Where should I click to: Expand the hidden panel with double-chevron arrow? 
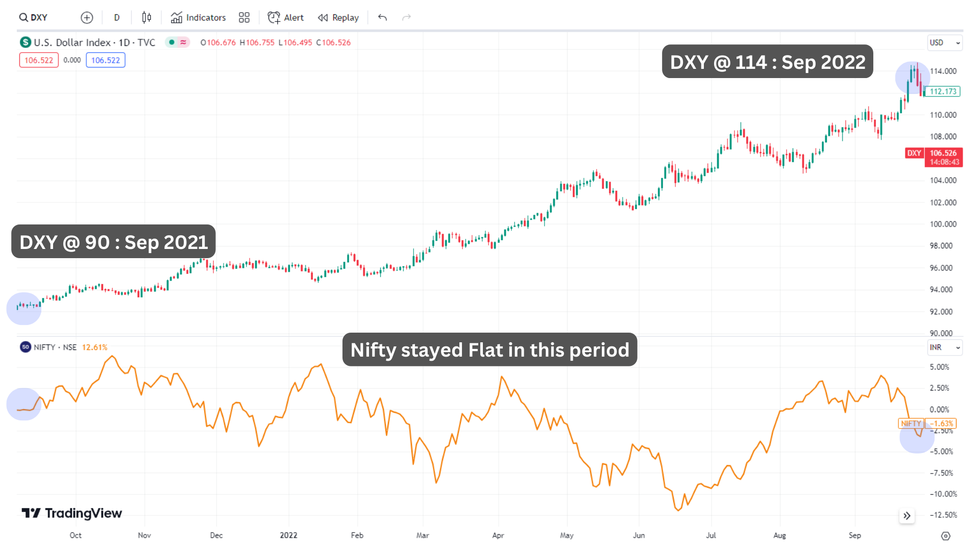907,516
